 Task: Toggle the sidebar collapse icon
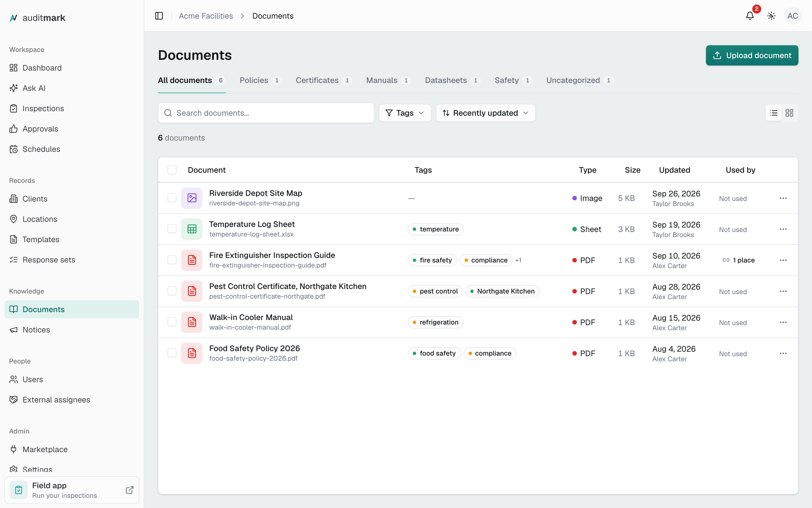point(159,16)
